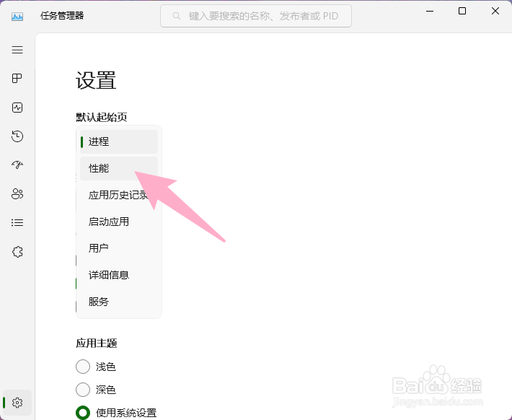Open the hamburger navigation menu
Viewport: 512px width, 420px height.
point(17,50)
